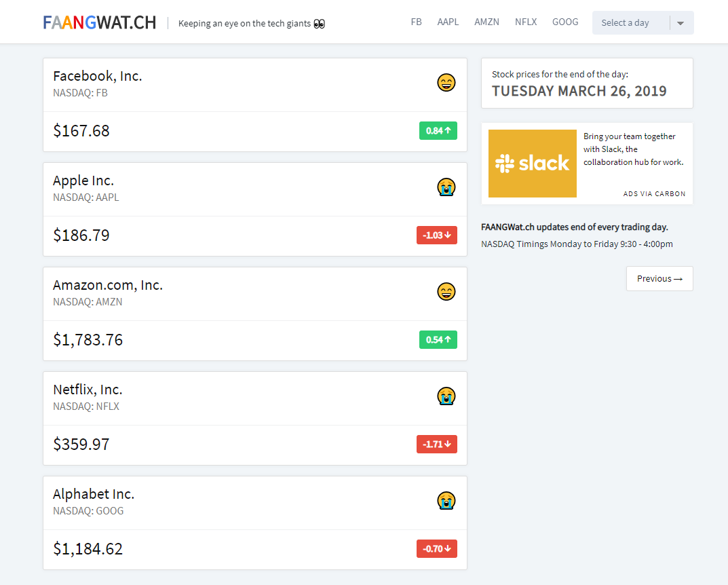Click the Slack ad description text

(x=633, y=149)
